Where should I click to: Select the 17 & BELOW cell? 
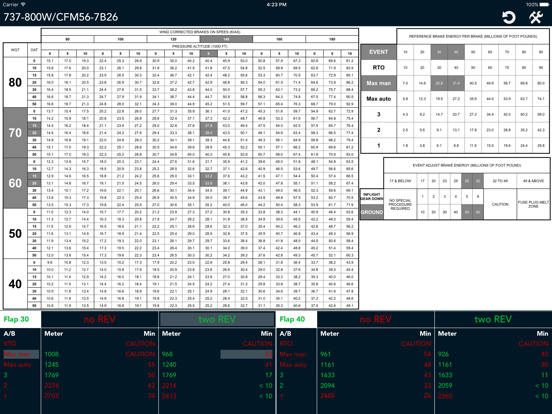[x=400, y=181]
